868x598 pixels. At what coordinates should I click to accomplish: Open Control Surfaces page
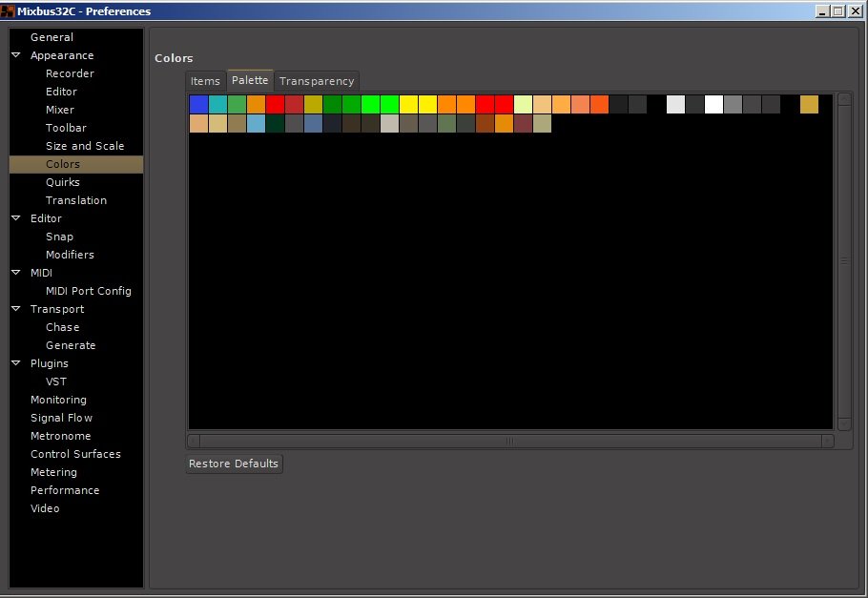coord(76,454)
